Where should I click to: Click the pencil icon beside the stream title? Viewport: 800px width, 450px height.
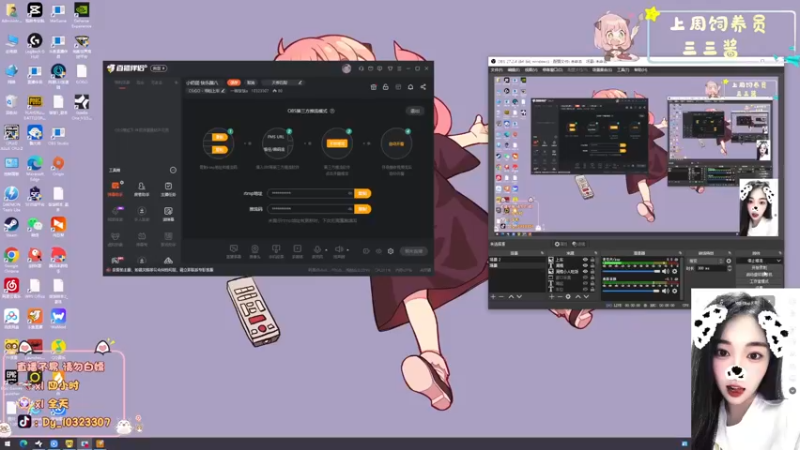tap(300, 83)
